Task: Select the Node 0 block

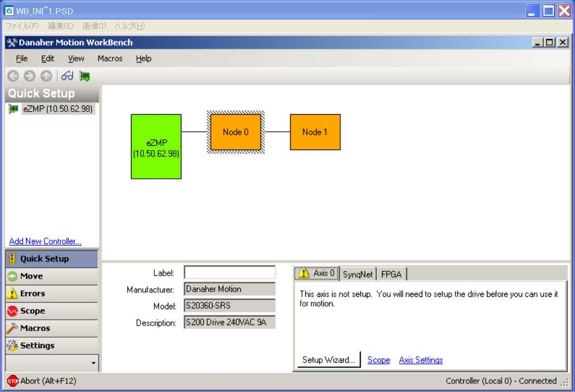Action: pos(236,132)
